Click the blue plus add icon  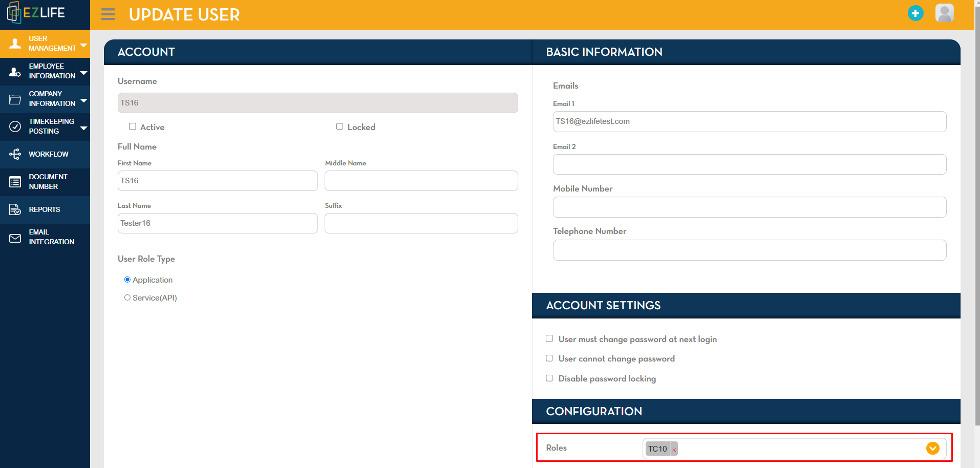point(915,13)
